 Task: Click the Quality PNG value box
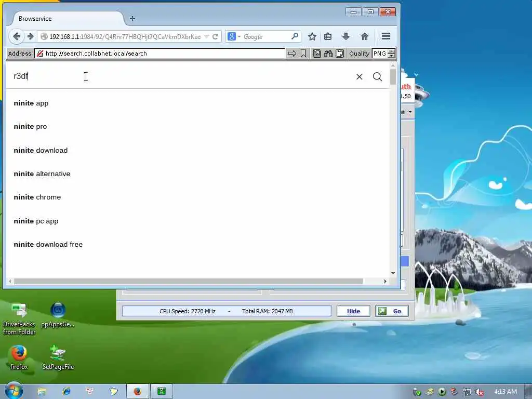tap(380, 54)
